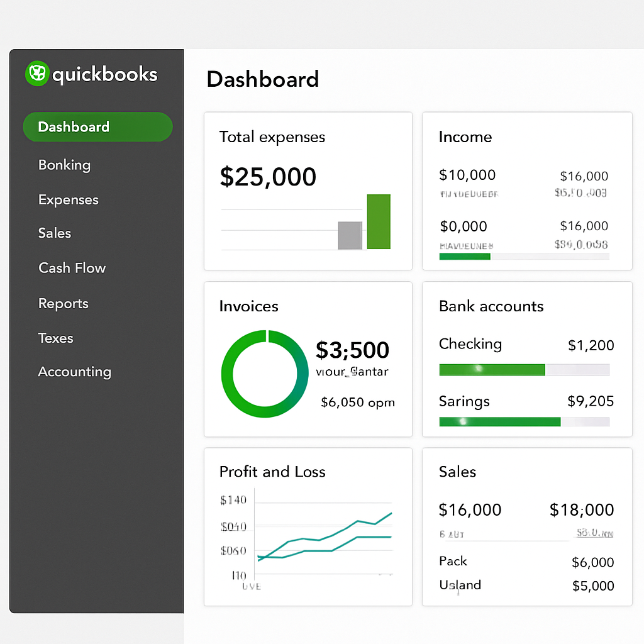
Task: Click the Dashboard page heading
Action: pyautogui.click(x=263, y=79)
